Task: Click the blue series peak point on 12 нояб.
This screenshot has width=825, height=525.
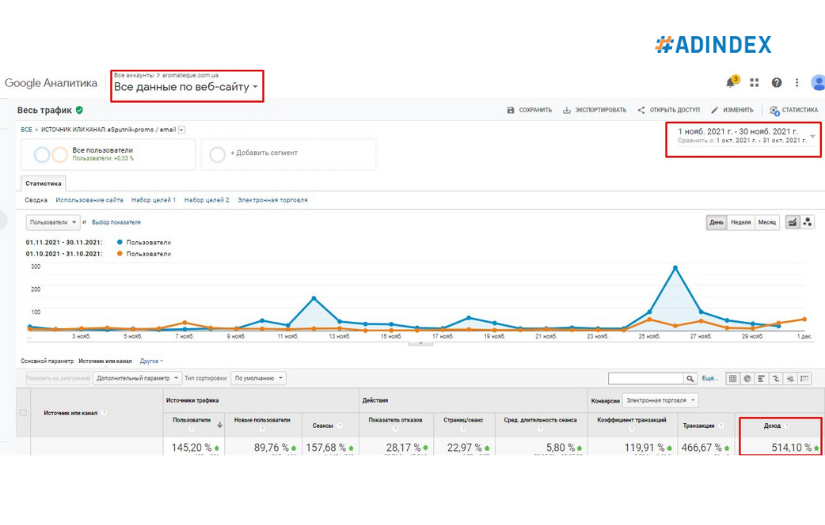Action: [314, 298]
